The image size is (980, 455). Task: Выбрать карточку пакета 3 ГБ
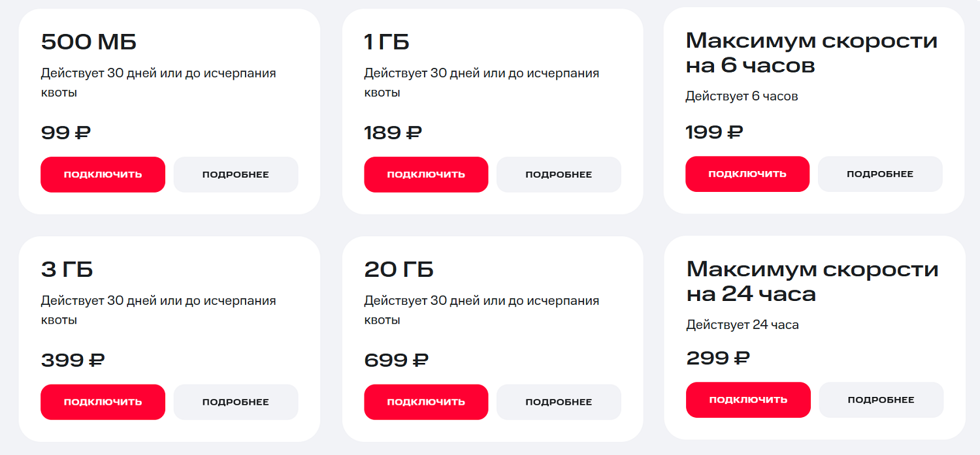(169, 338)
